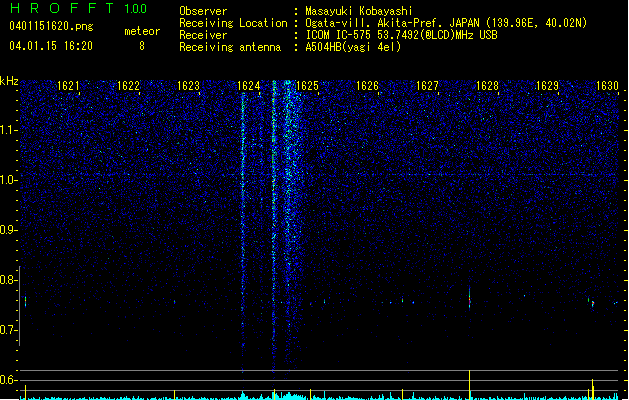Screen dimensions: 629x400
Task: Click the 0.6 frequency axis label
Action: (8, 380)
